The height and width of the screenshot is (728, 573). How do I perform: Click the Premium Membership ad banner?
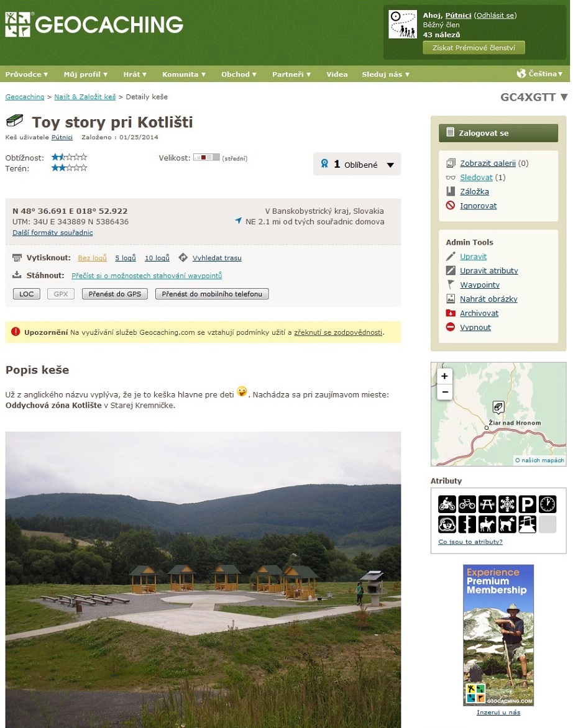pyautogui.click(x=498, y=635)
